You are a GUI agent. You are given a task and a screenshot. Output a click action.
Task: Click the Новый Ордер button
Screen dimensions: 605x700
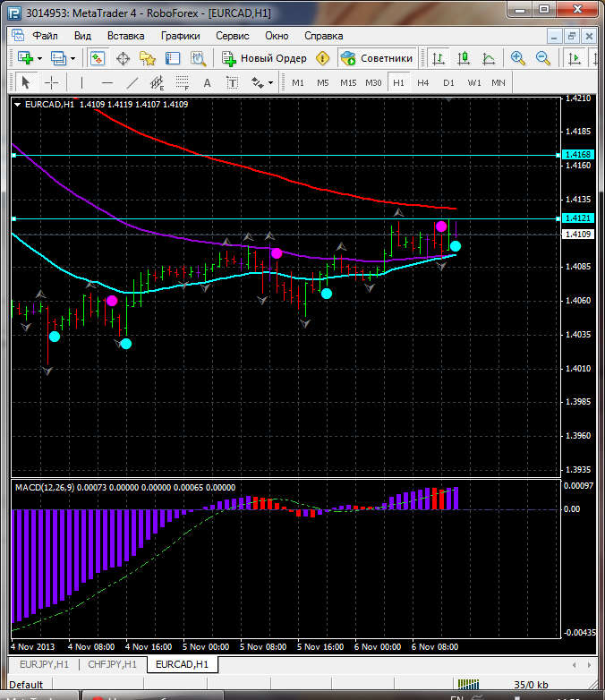[x=265, y=58]
